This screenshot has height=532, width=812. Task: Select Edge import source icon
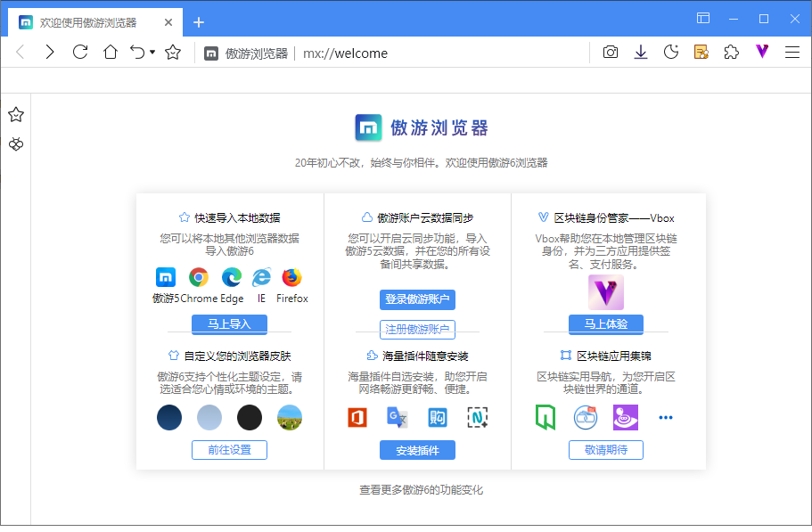[x=232, y=278]
